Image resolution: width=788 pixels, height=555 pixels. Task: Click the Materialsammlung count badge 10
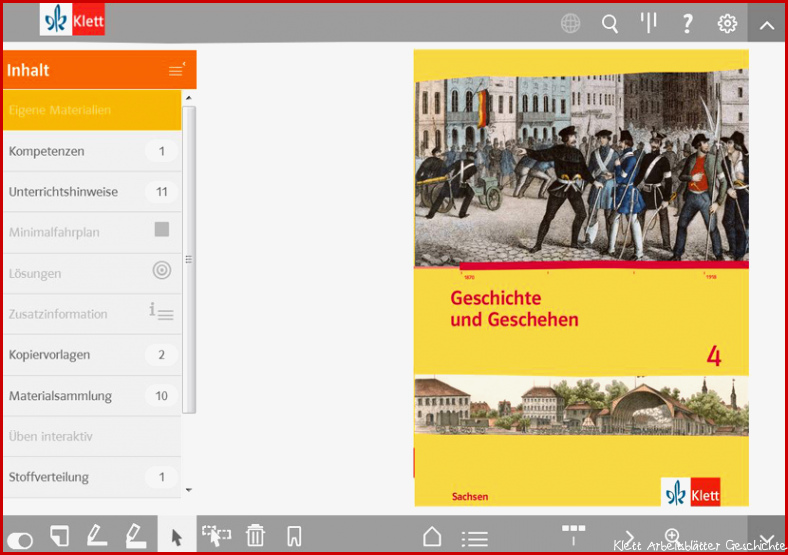161,396
